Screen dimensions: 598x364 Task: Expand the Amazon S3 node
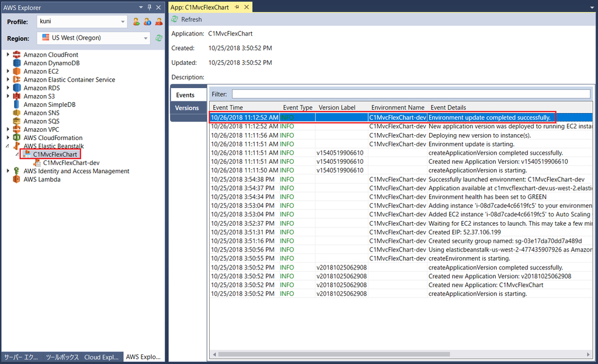point(8,96)
